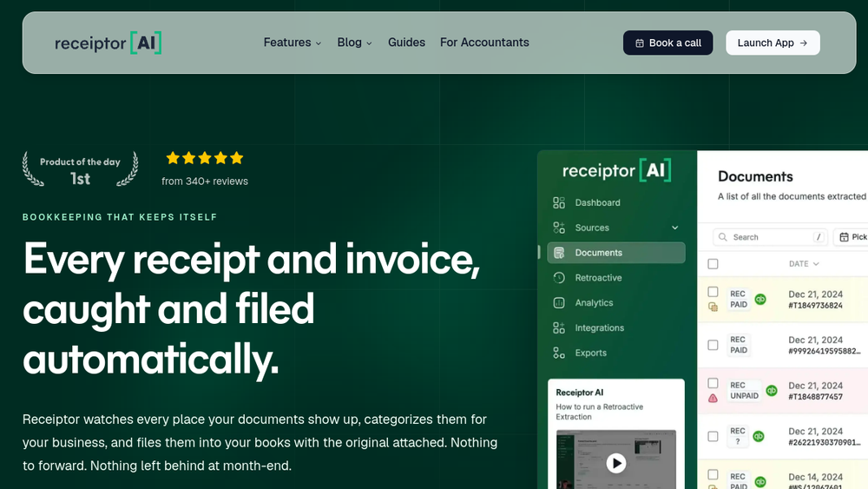This screenshot has height=489, width=868.
Task: Click the Documents page heading
Action: [756, 176]
